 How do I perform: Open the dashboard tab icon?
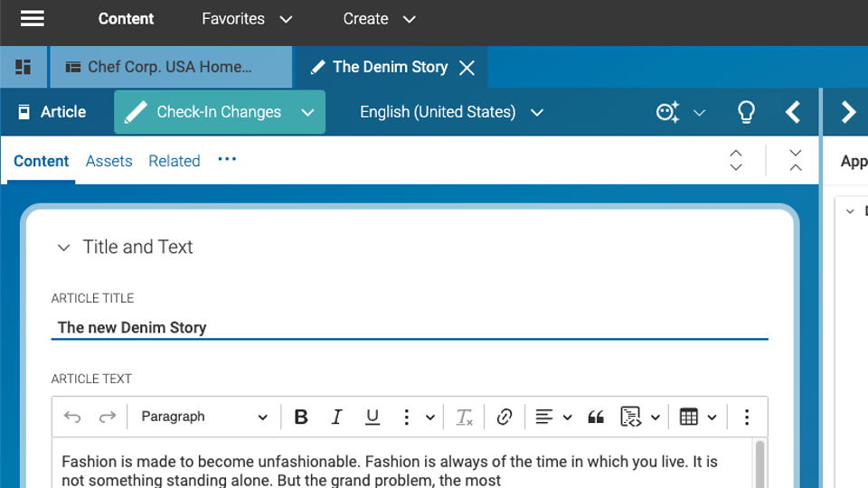coord(24,67)
